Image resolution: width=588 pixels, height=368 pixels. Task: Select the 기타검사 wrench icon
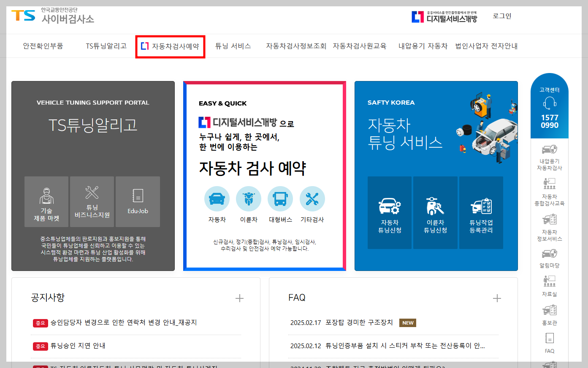pos(312,198)
